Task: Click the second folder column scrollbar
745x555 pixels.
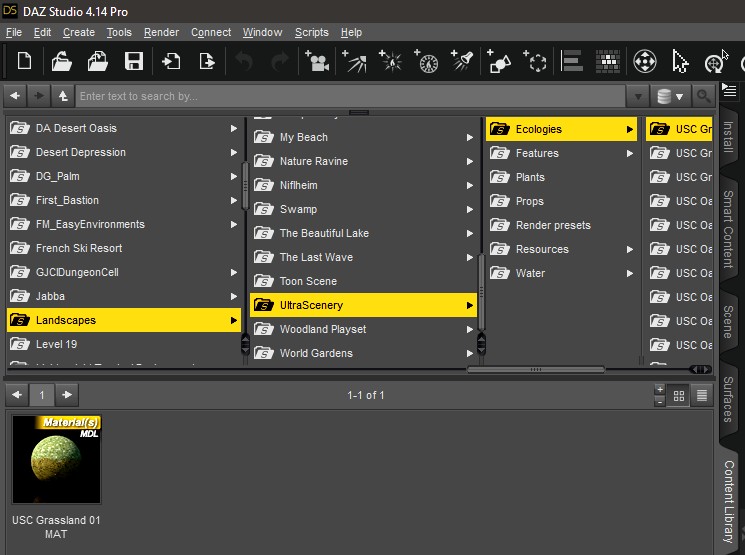Action: pyautogui.click(x=481, y=292)
